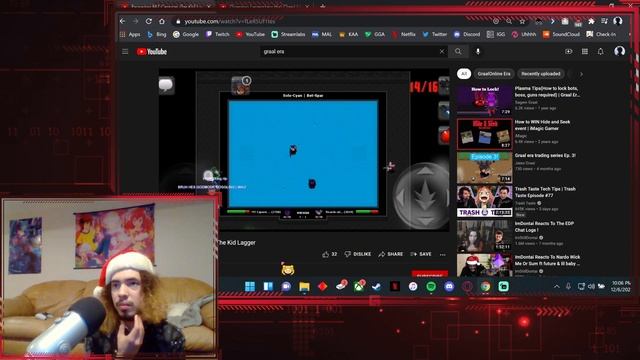The image size is (640, 360).
Task: Open 'Plasma Tips' video thumbnail
Action: [484, 100]
